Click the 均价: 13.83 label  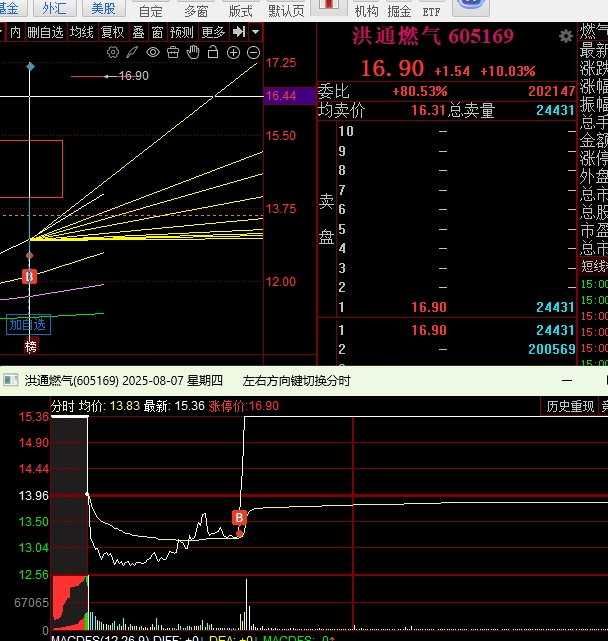click(109, 406)
